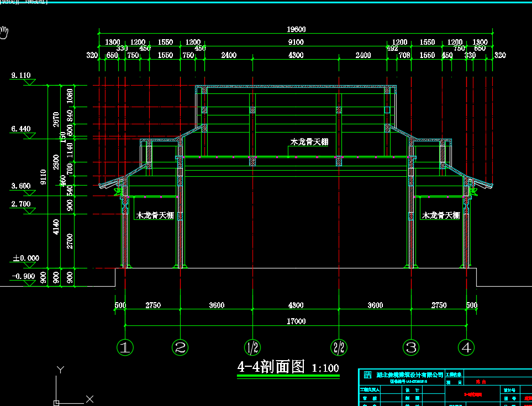
Task: Select the -0.900 elevation label
Action: 23,276
